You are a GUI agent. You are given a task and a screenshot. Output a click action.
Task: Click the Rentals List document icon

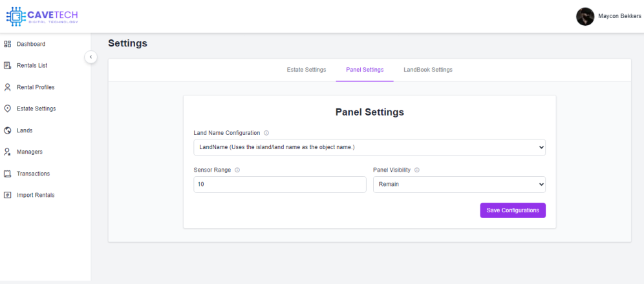7,65
